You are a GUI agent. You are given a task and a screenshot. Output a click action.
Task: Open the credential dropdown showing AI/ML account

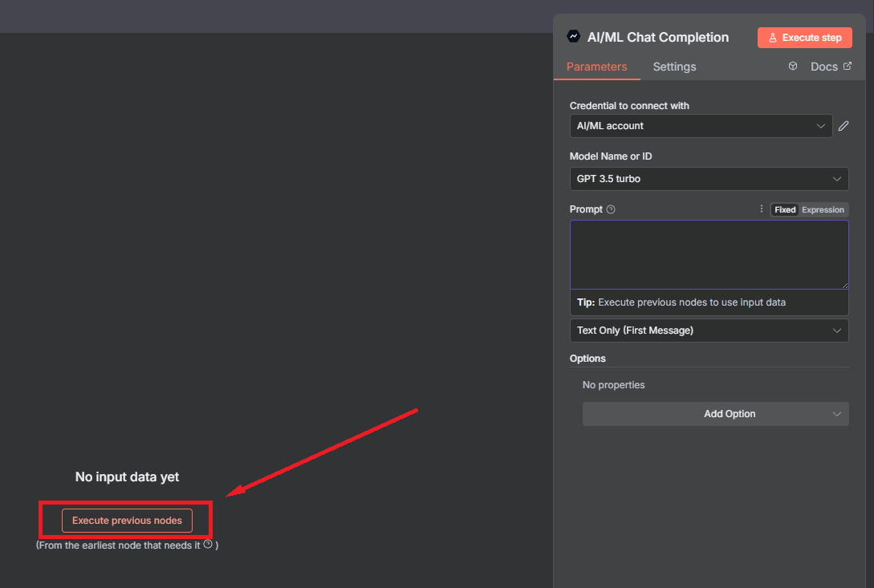click(x=701, y=126)
